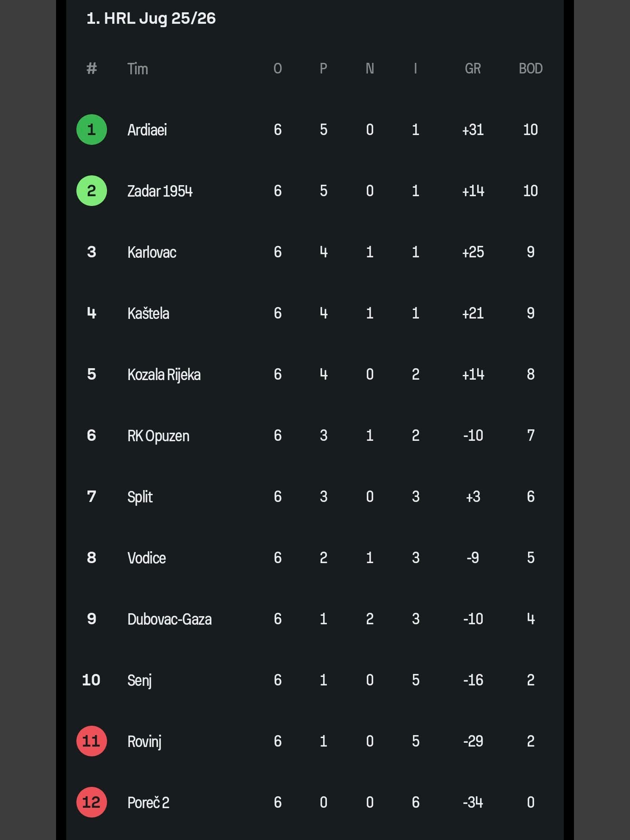630x840 pixels.
Task: Click the Tim column header
Action: [x=138, y=69]
